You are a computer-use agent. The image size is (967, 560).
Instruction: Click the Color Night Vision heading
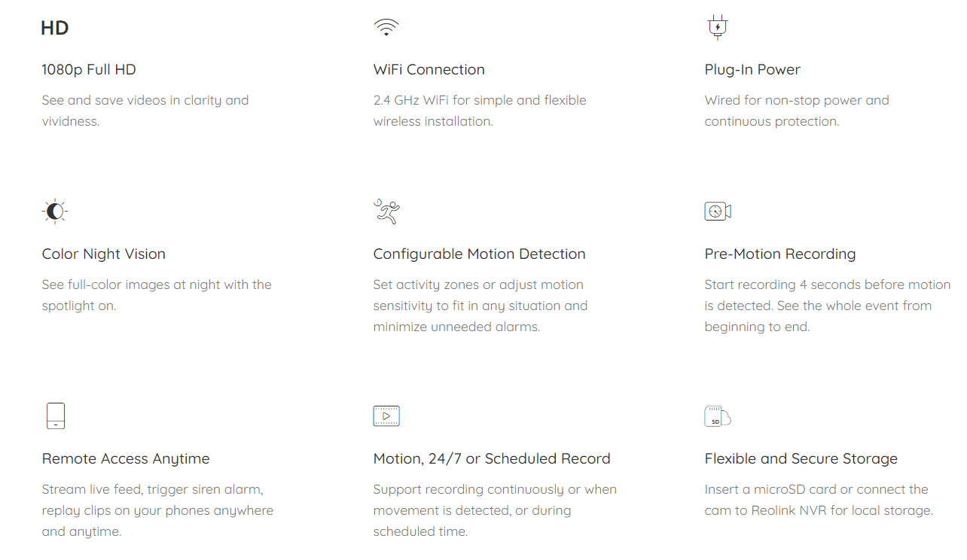103,254
